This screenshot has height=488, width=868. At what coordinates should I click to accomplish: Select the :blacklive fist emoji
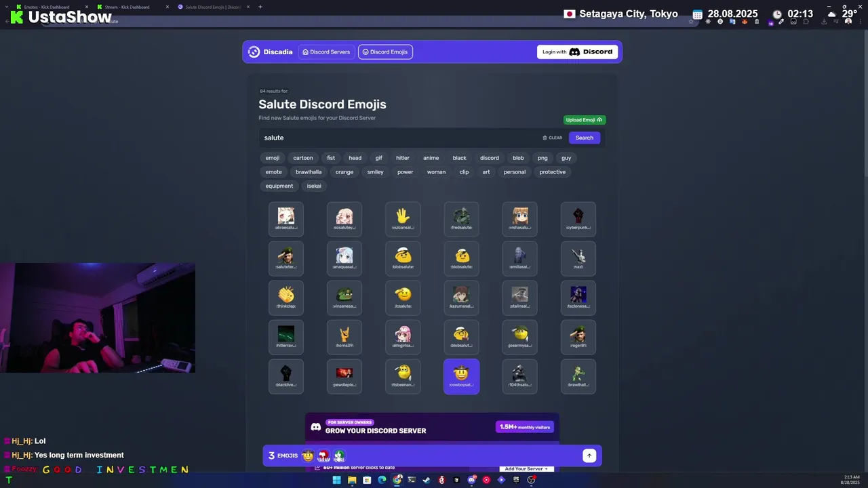point(286,376)
